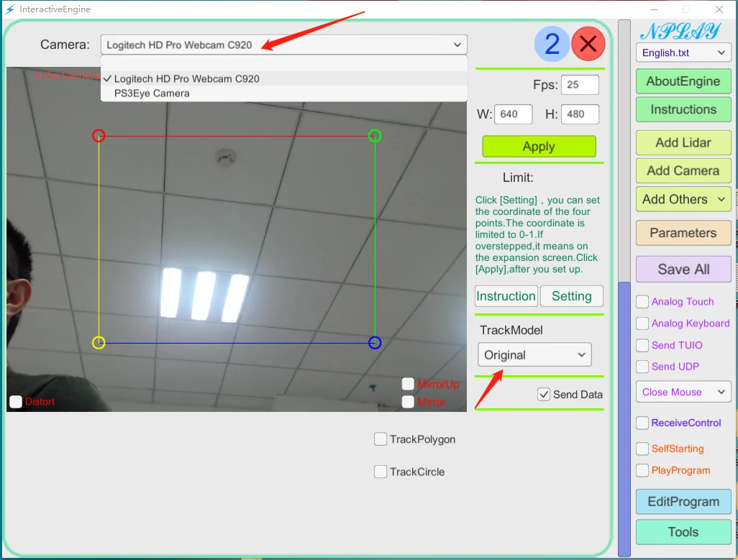This screenshot has width=738, height=560.
Task: Turn on Analog Touch
Action: [x=642, y=301]
